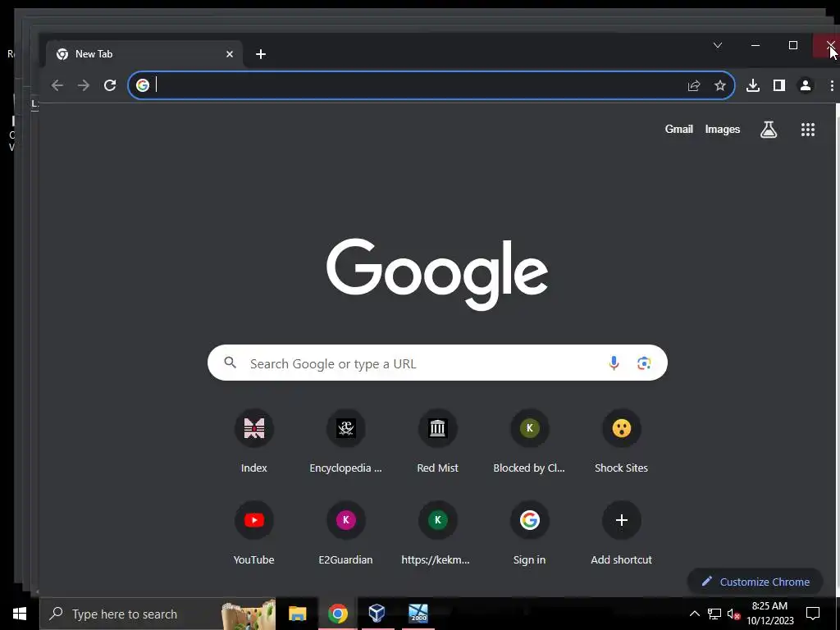Open the notification center icon
Viewport: 840px width, 630px height.
813,614
